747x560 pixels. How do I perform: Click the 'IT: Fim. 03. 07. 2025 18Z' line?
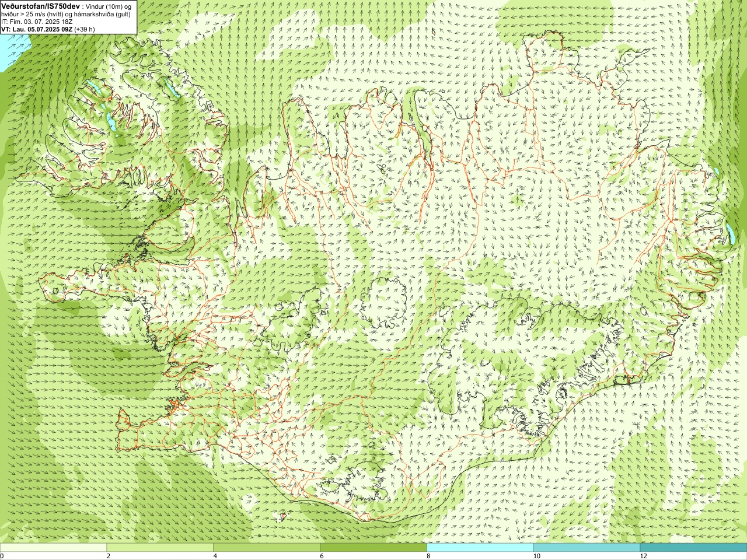click(x=37, y=22)
